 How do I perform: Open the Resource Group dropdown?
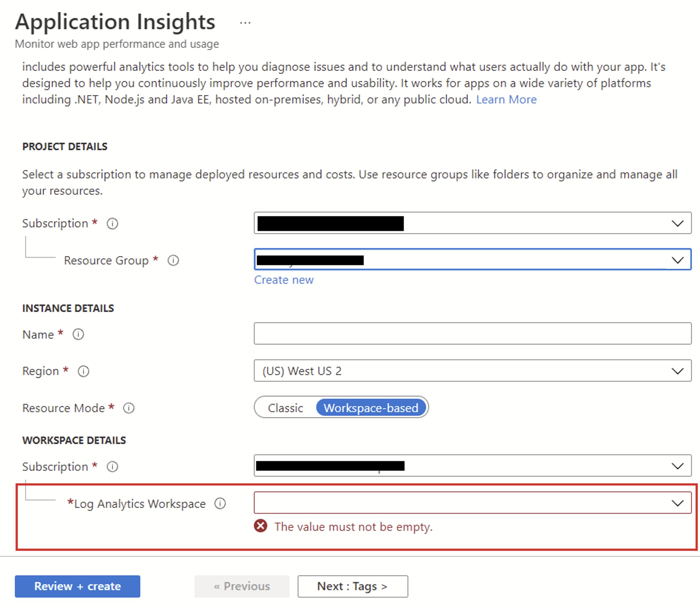coord(472,259)
